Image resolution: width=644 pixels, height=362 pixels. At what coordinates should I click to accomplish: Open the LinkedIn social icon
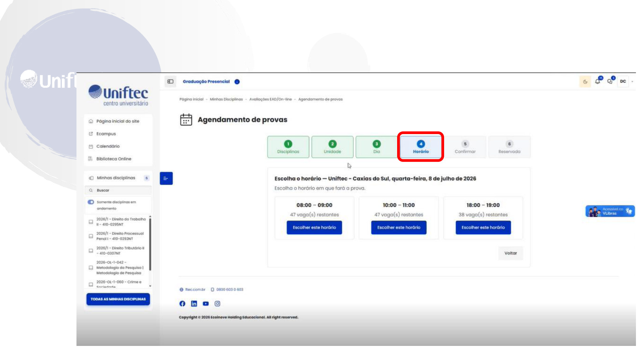[x=194, y=303]
